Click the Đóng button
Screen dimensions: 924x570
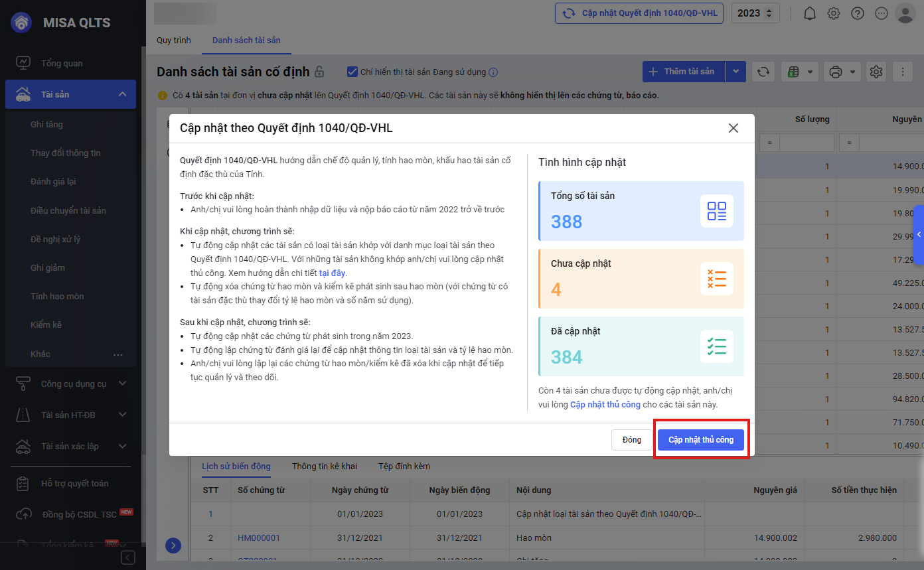point(632,440)
